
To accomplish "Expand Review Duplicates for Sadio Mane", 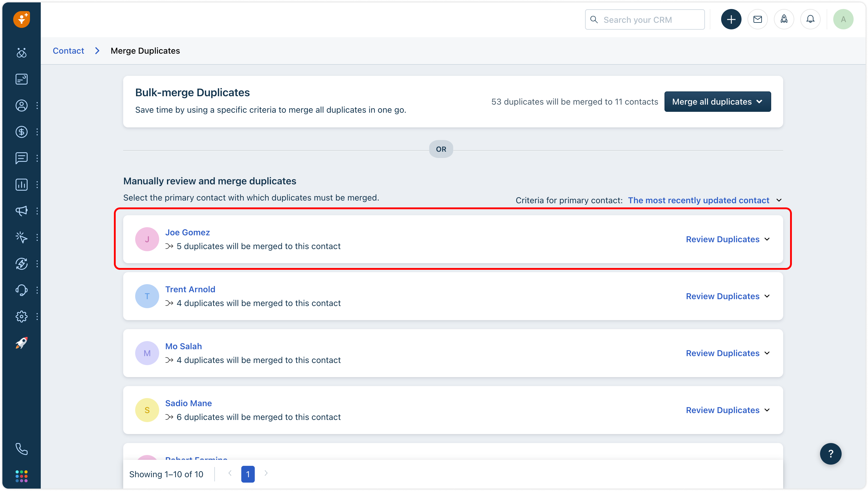I will [728, 410].
